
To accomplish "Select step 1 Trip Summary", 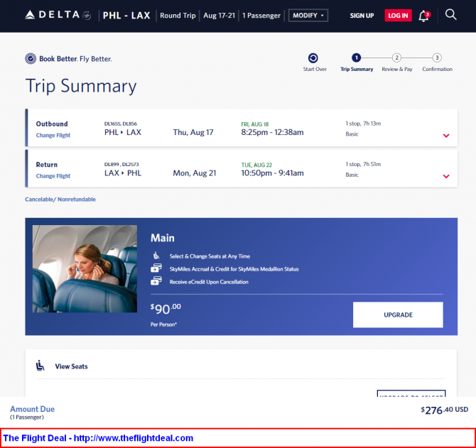I will click(357, 58).
